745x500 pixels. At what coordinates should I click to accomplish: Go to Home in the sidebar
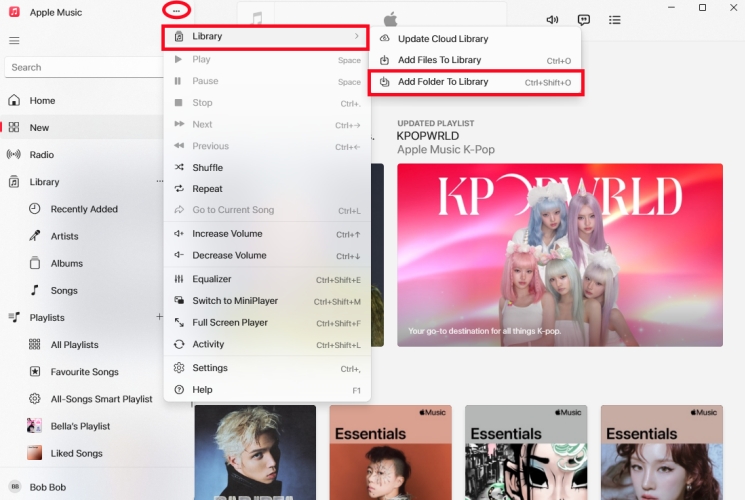click(82, 100)
